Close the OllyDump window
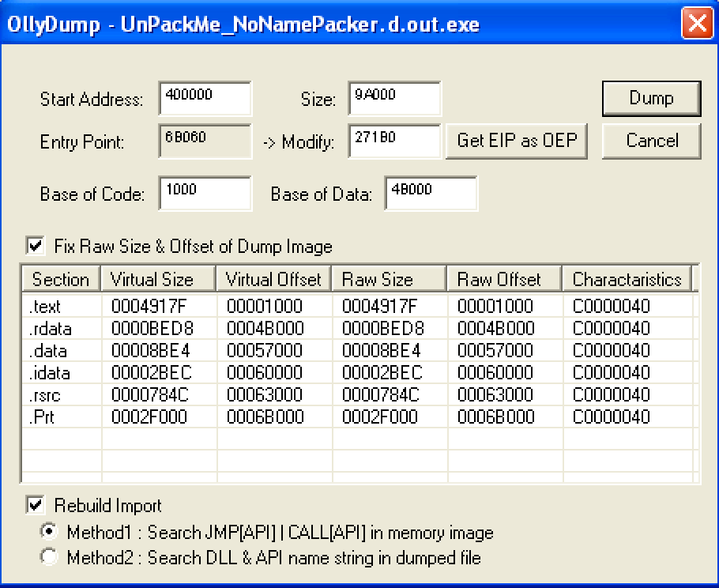Image resolution: width=719 pixels, height=588 pixels. tap(697, 24)
